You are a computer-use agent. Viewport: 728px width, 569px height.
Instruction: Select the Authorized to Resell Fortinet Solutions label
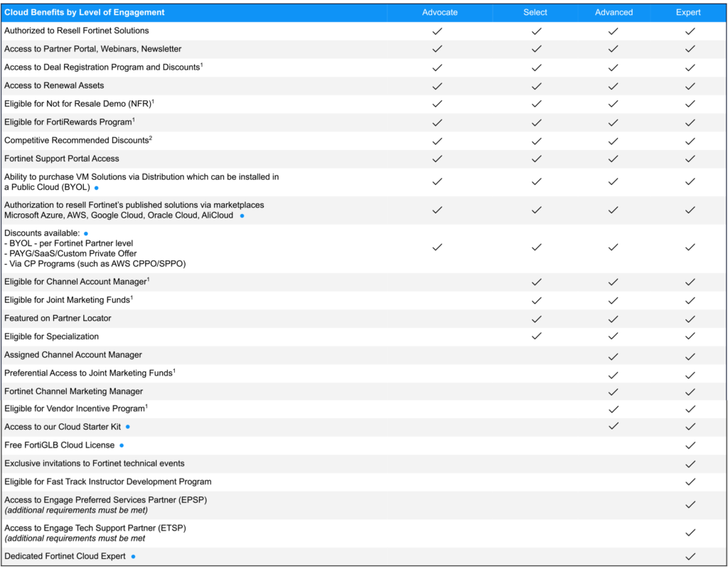(x=77, y=31)
